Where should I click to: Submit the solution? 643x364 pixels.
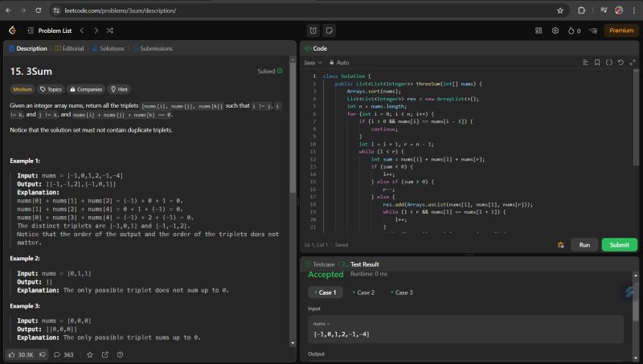pos(619,245)
